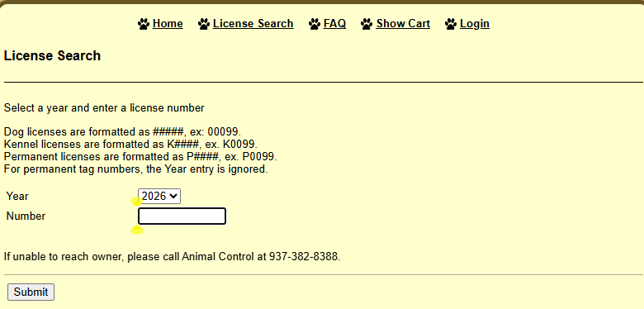Go to the Home page link
Screen dimensions: 644x309
(168, 24)
